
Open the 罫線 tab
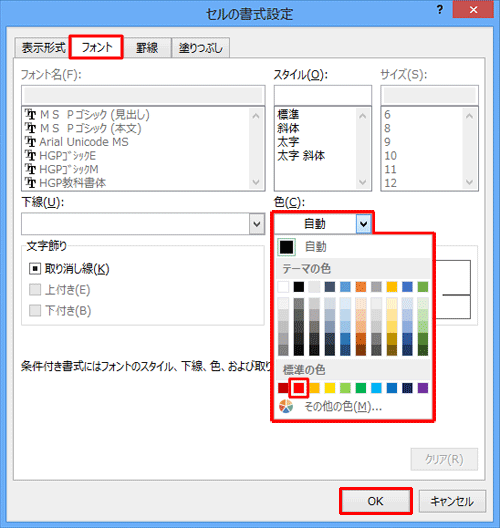click(147, 48)
